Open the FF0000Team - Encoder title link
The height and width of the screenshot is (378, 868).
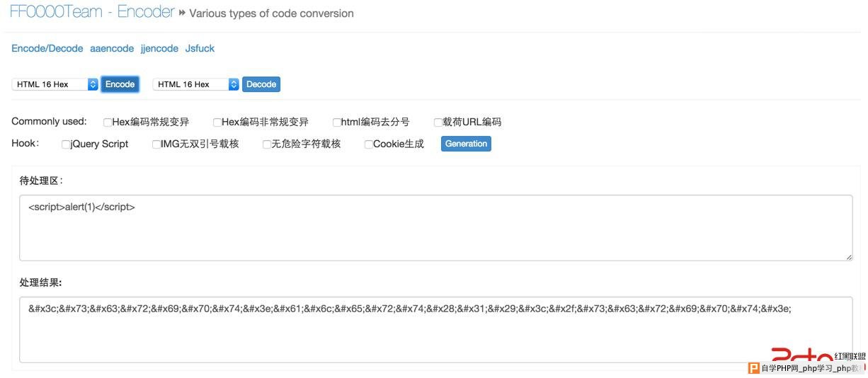tap(92, 12)
